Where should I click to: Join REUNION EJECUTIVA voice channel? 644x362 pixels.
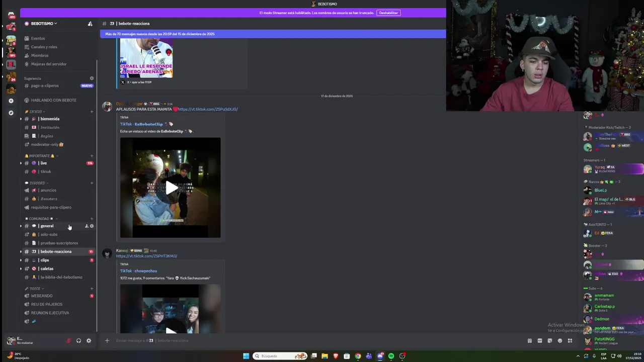pos(50,313)
